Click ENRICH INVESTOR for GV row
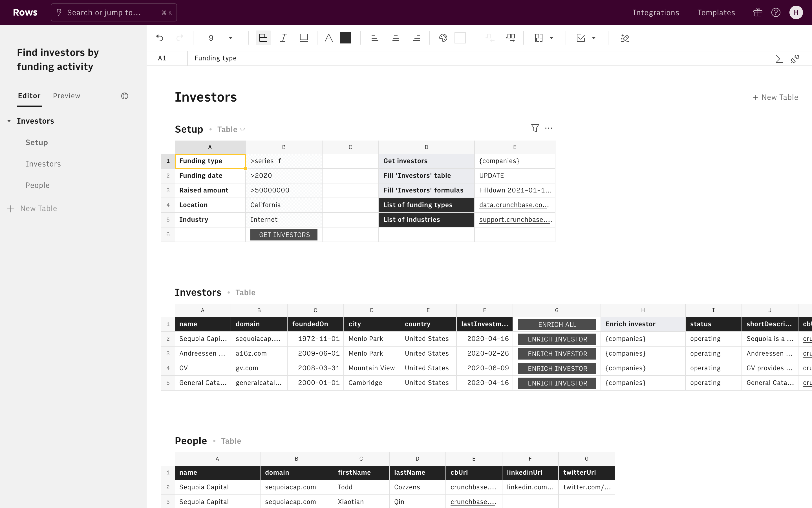The image size is (812, 508). point(557,369)
